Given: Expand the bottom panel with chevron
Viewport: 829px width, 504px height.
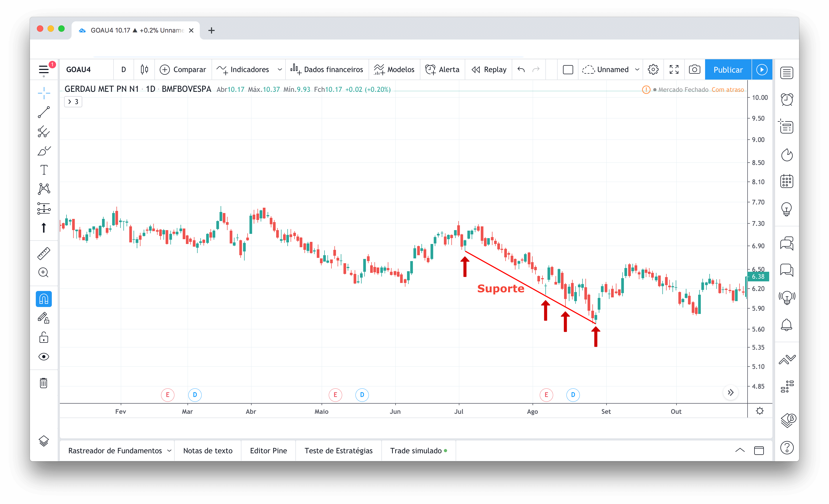Looking at the screenshot, I should click(740, 451).
